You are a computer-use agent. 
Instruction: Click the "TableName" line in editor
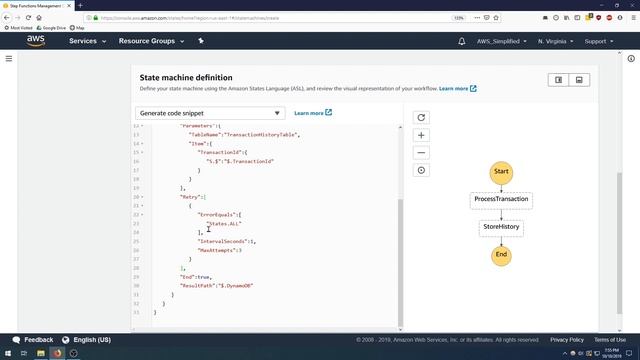tap(244, 135)
